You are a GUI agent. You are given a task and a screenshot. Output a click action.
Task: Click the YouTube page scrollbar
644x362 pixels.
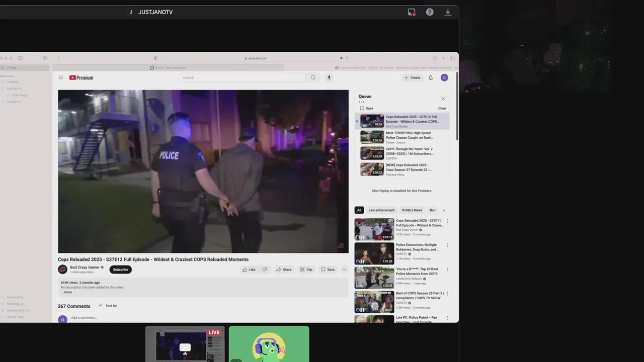click(x=457, y=106)
